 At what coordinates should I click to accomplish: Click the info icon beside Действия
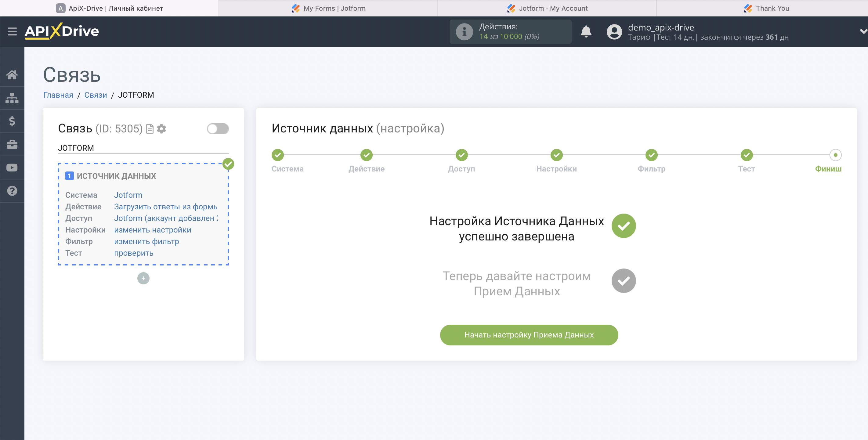[x=464, y=32]
